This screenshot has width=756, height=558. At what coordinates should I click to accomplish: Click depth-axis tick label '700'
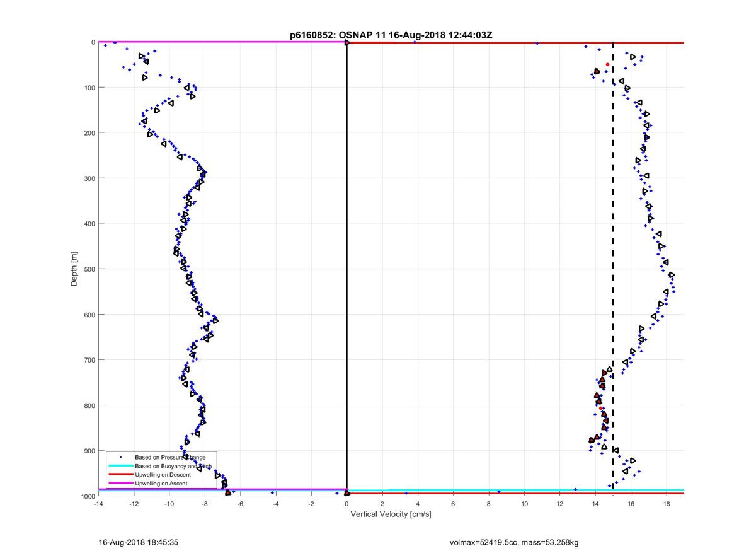(89, 359)
